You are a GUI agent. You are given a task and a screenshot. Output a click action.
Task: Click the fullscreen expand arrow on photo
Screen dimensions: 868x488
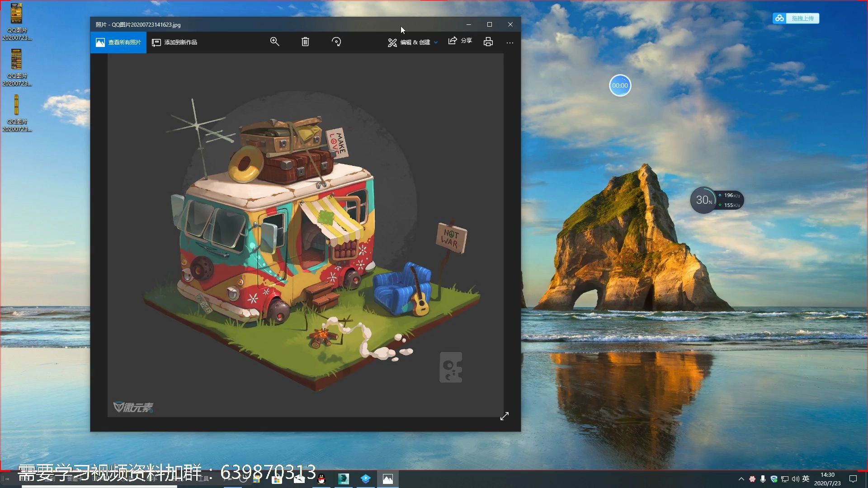(505, 416)
